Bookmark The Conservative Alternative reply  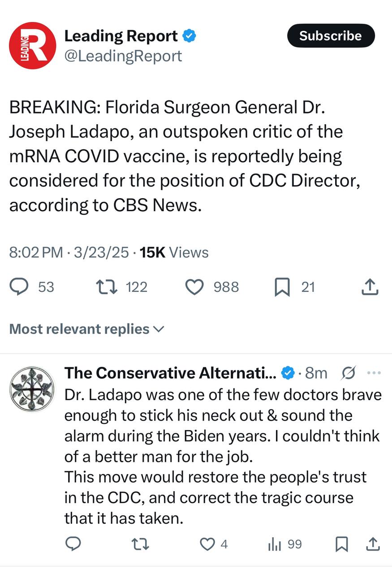(x=342, y=544)
